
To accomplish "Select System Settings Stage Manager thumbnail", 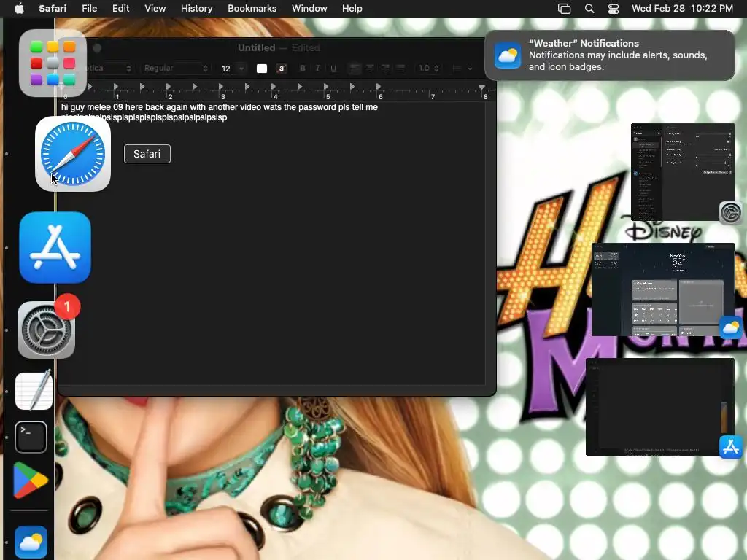I will tap(683, 172).
